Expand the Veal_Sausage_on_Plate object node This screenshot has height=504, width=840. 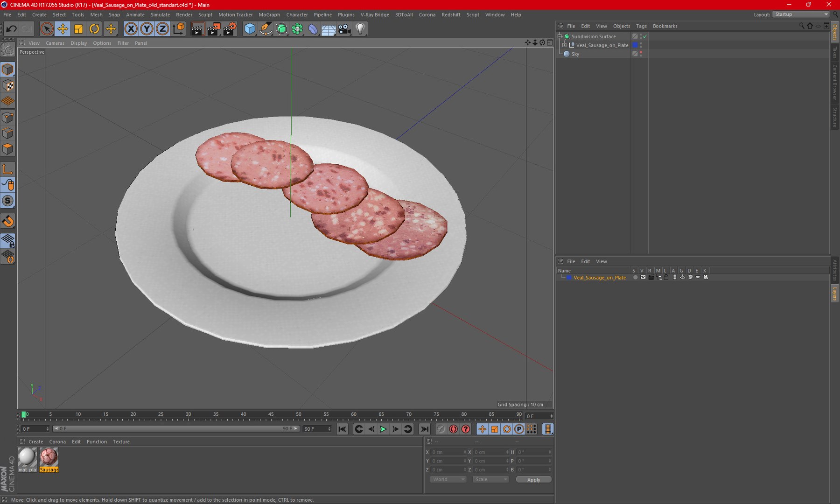click(564, 45)
